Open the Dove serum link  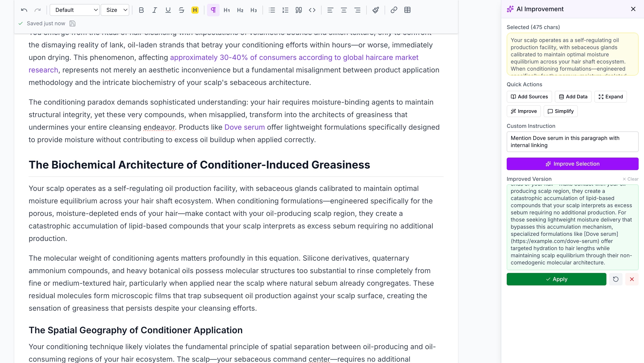tap(244, 127)
